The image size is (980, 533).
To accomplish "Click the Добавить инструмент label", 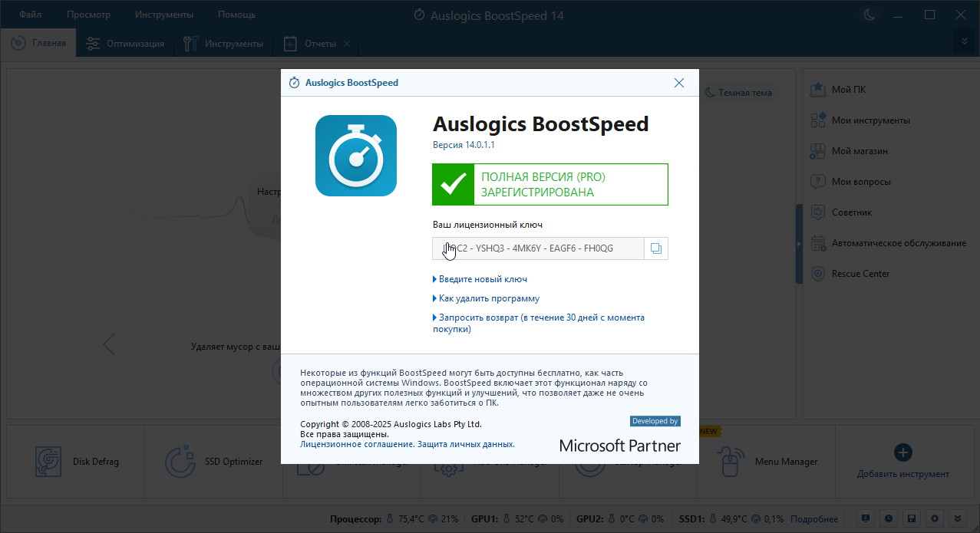I will [x=903, y=474].
